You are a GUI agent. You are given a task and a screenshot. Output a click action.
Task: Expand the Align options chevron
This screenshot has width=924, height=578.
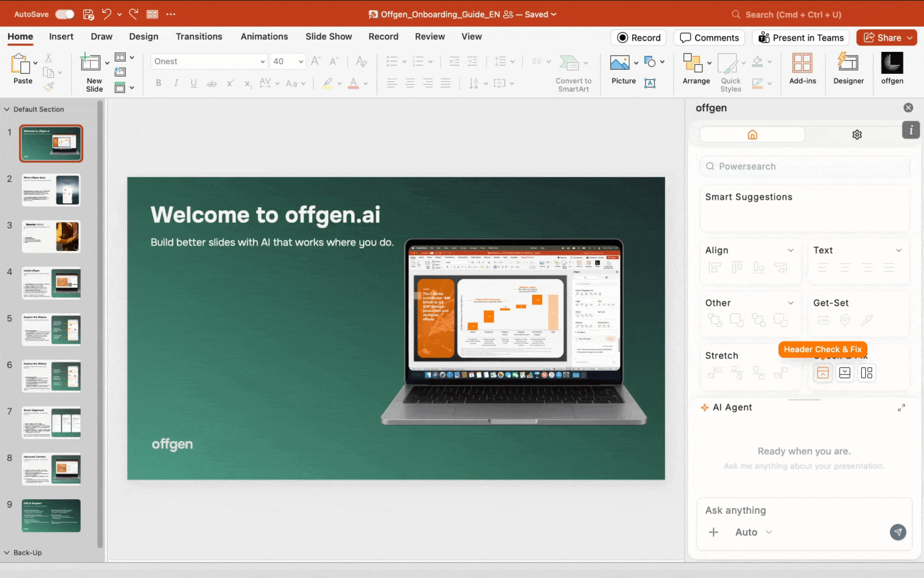coord(790,250)
